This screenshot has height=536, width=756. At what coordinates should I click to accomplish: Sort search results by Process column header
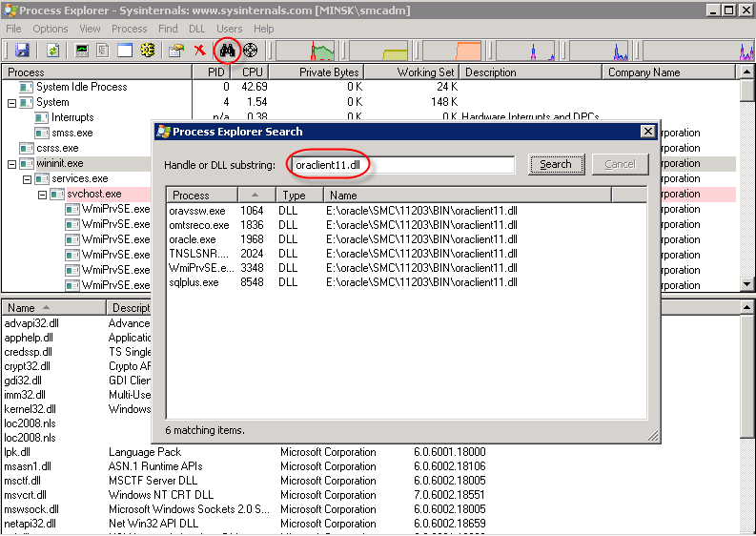[x=202, y=196]
